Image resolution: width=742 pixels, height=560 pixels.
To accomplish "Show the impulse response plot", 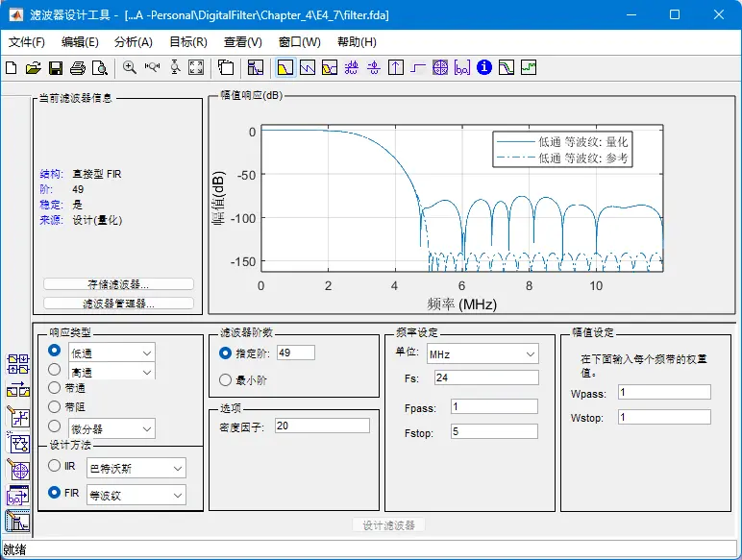I will [x=396, y=67].
